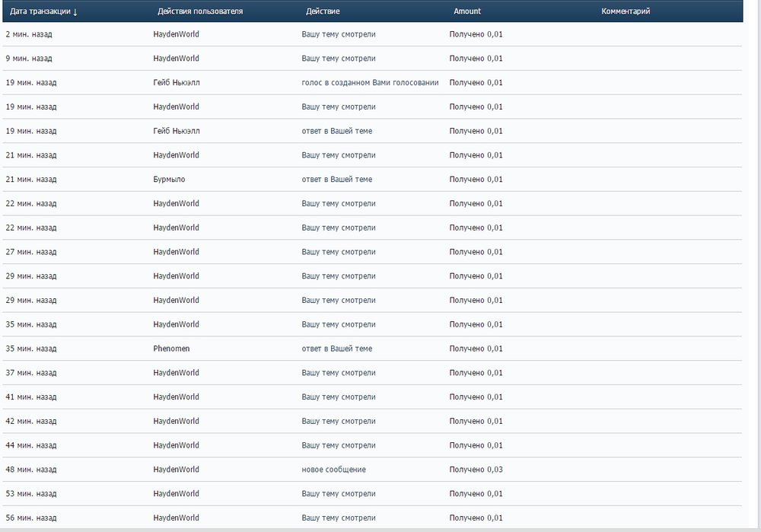Select HaydenWorld in the 2 мин. назад row
The height and width of the screenshot is (532, 761).
coord(176,34)
